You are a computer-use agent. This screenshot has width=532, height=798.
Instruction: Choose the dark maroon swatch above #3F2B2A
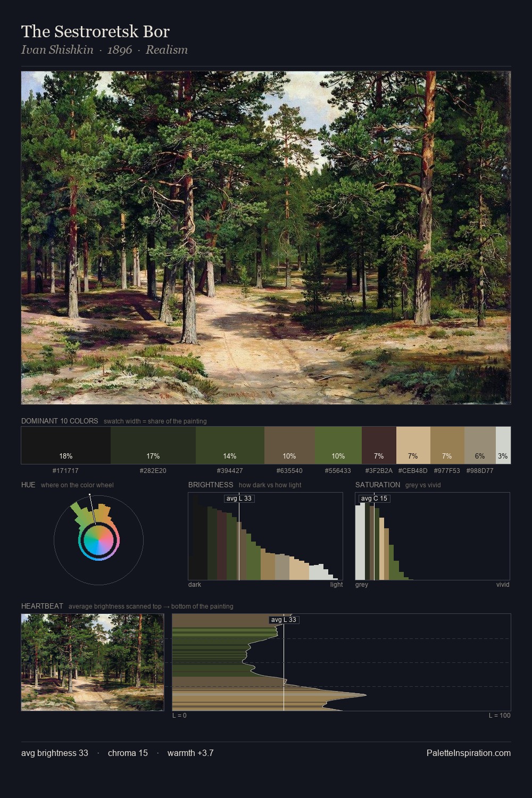pos(379,445)
